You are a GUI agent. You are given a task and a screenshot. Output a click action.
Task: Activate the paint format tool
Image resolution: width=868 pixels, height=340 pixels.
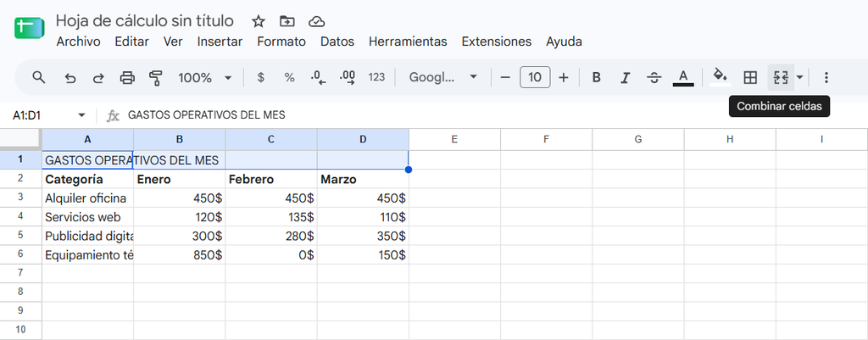(156, 77)
